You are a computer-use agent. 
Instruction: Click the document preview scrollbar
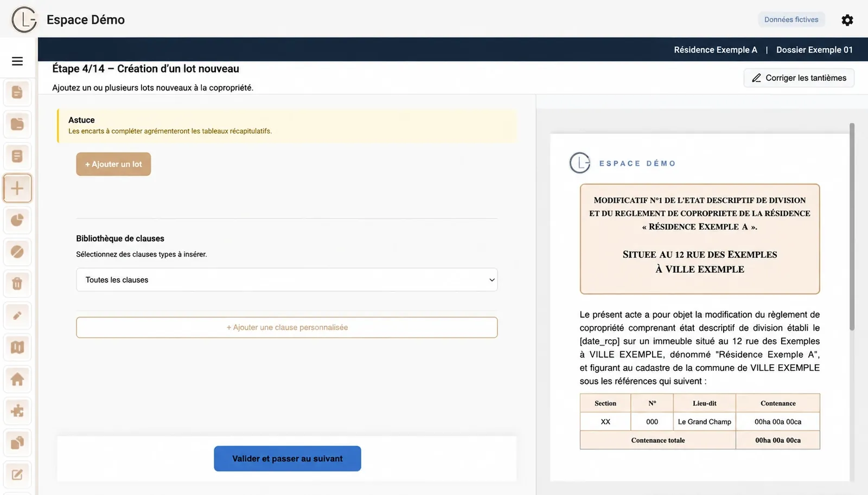point(852,227)
